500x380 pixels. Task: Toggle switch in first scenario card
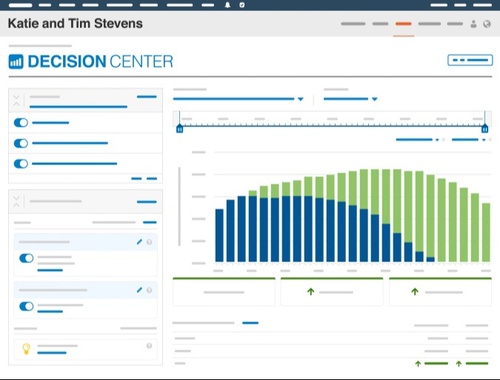pos(26,258)
